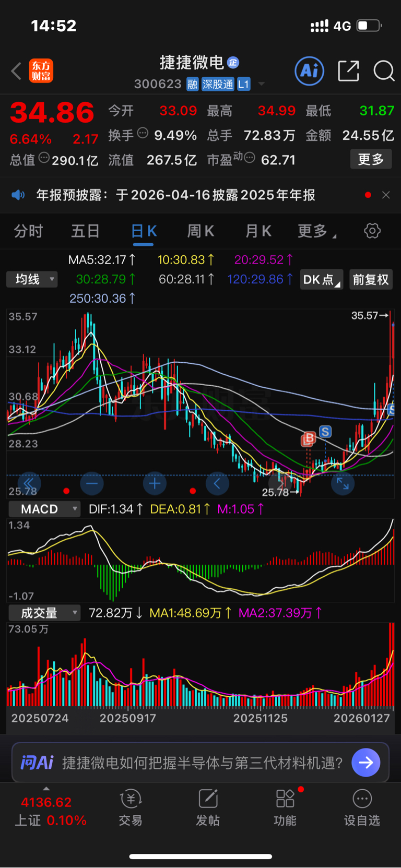The height and width of the screenshot is (868, 401).
Task: Open the MACD indicator dropdown
Action: (x=44, y=509)
